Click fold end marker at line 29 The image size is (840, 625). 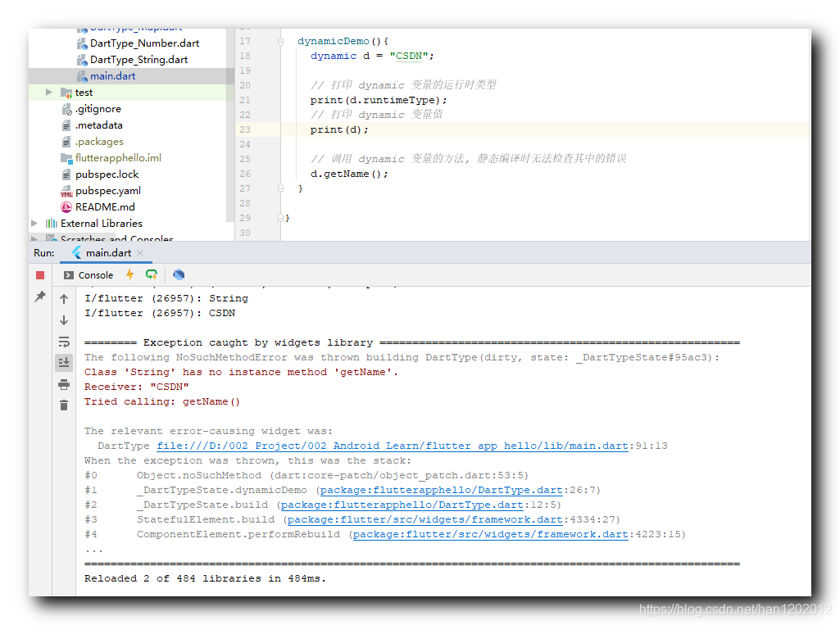(281, 218)
